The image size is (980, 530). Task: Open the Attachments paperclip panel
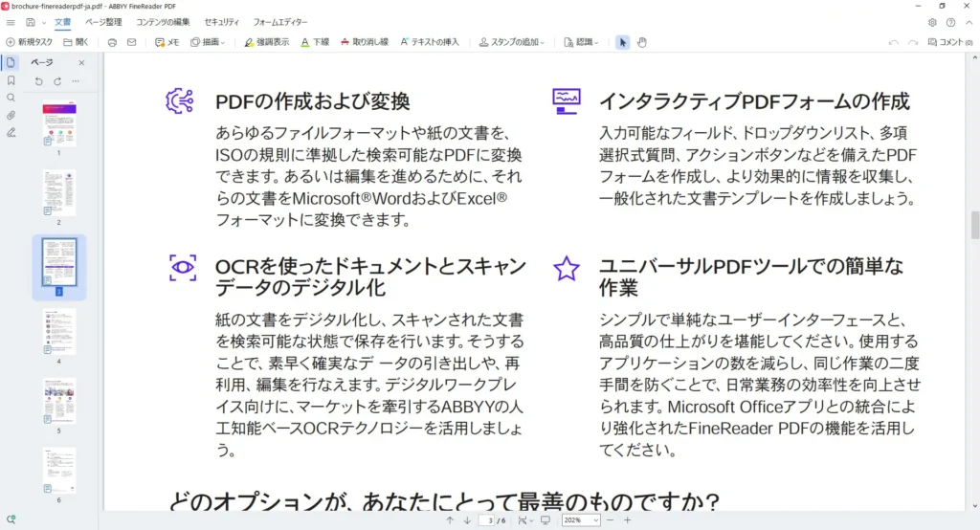click(11, 116)
